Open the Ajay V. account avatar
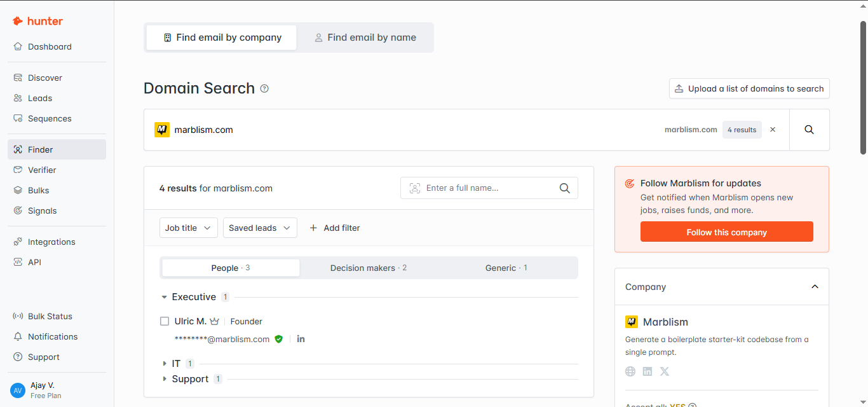The height and width of the screenshot is (407, 868). [x=18, y=390]
